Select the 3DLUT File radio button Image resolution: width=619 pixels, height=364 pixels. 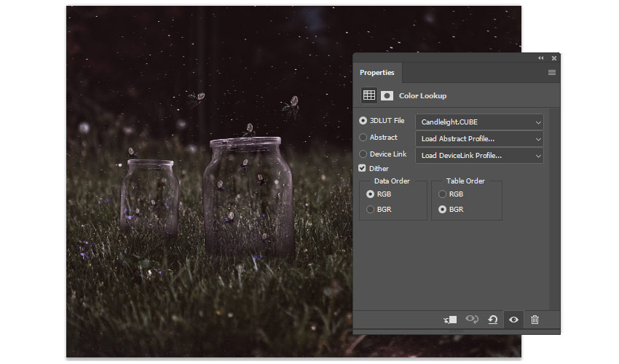click(363, 121)
